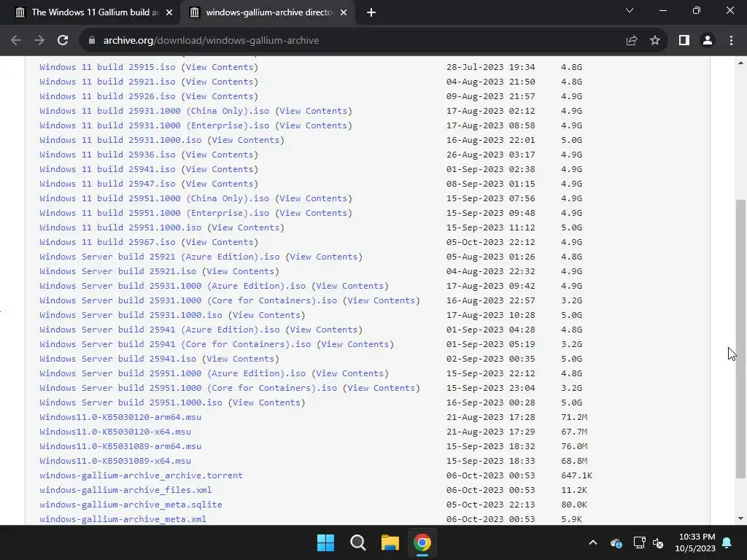
Task: Click the address bar URL
Action: 211,41
